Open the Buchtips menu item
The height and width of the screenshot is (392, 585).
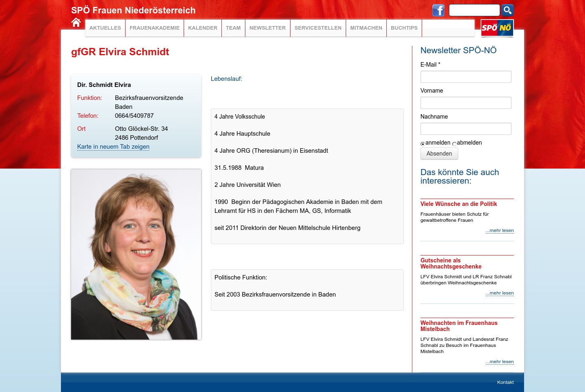[404, 28]
